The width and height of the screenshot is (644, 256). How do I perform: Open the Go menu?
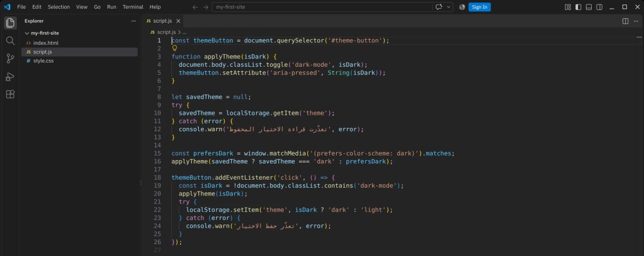(98, 7)
